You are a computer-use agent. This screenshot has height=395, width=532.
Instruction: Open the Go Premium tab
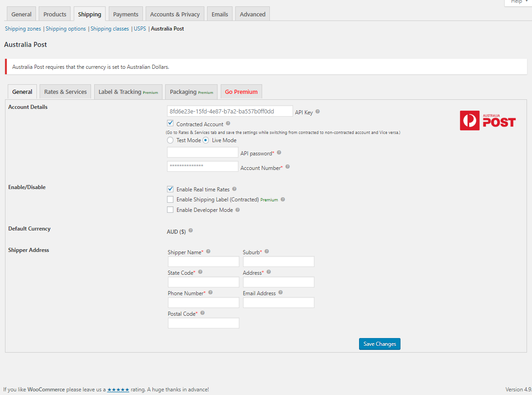pyautogui.click(x=241, y=92)
